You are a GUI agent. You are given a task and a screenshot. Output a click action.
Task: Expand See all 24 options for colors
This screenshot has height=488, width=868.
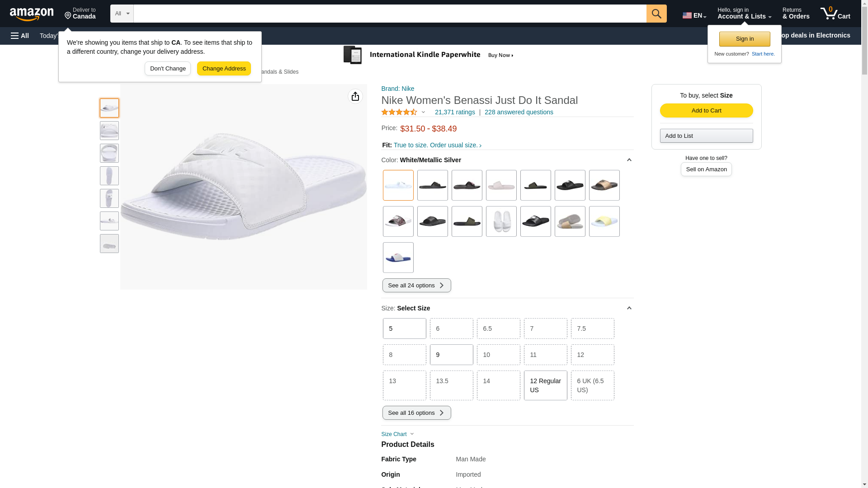pyautogui.click(x=416, y=285)
